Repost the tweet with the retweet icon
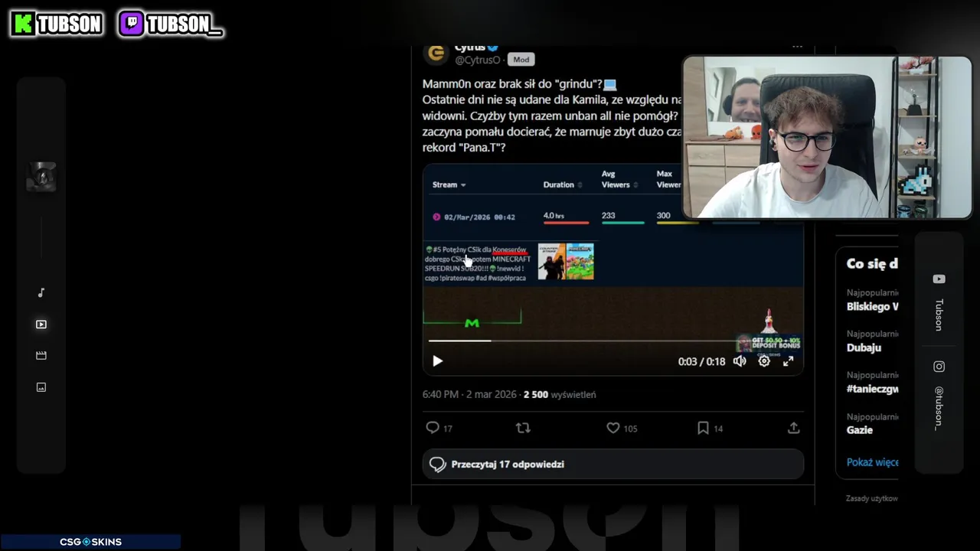Screen dimensions: 980x551 pyautogui.click(x=523, y=428)
